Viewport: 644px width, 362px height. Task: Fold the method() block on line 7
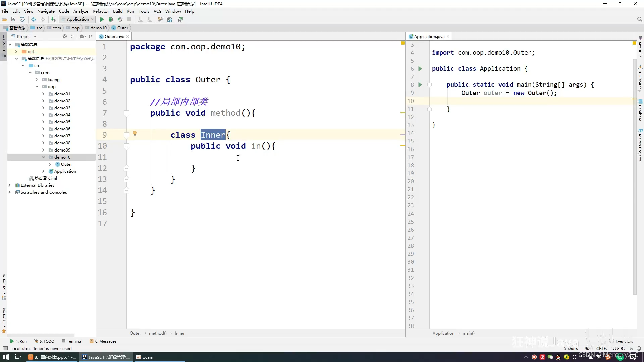pyautogui.click(x=126, y=113)
